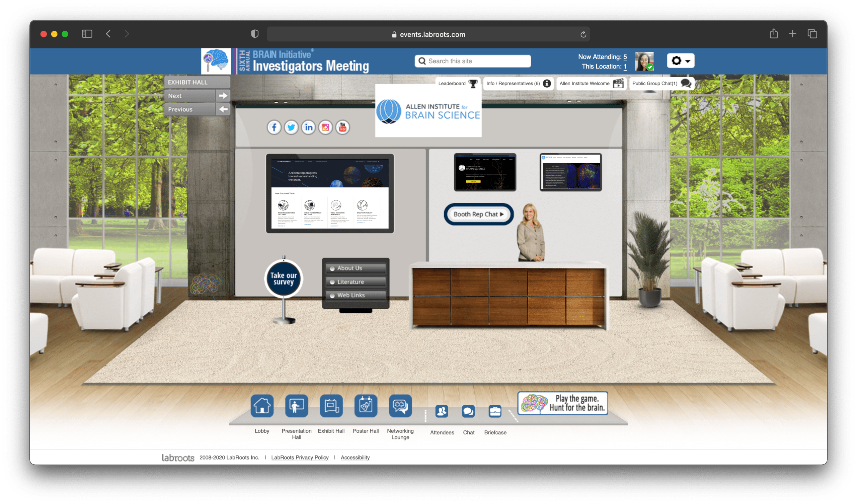Click the Leaderboard trophy icon
857x504 pixels.
[473, 84]
